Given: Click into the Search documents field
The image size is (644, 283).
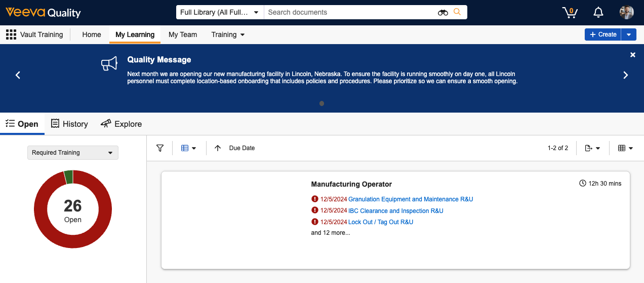Looking at the screenshot, I should (x=351, y=12).
